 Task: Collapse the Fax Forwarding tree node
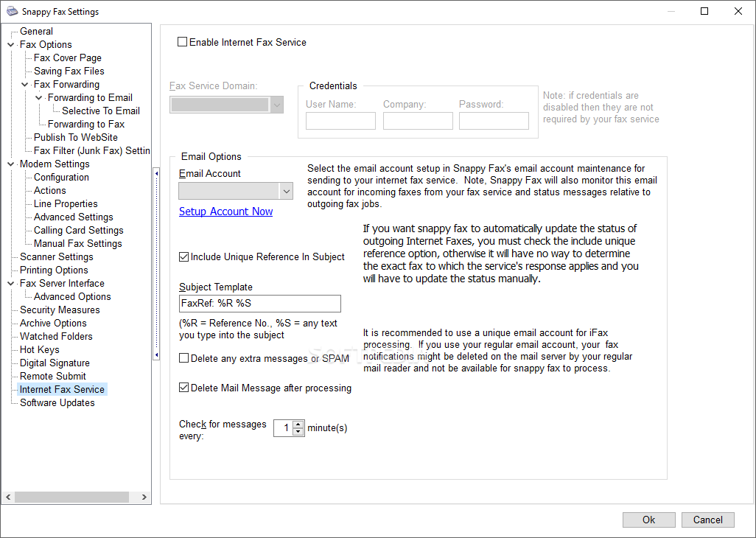click(25, 84)
